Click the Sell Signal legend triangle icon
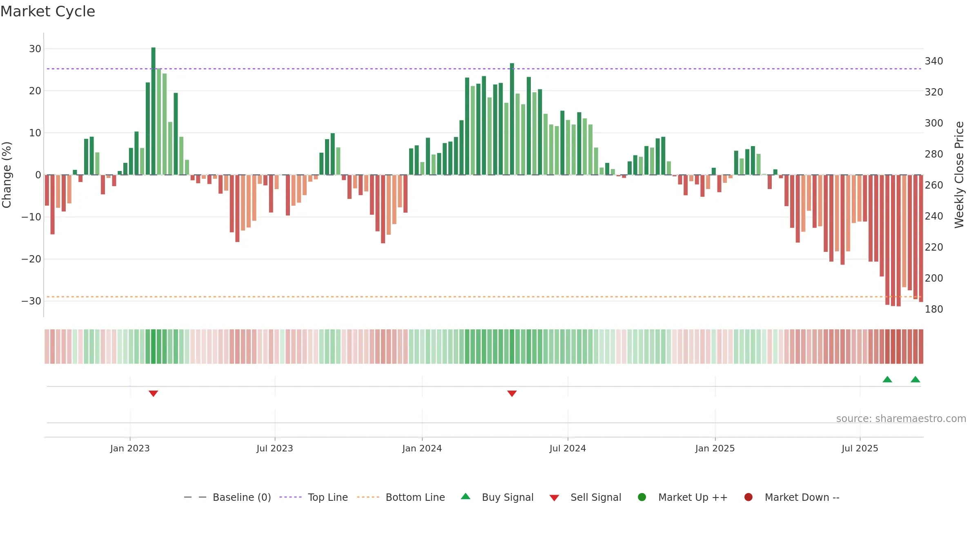The image size is (980, 551). pyautogui.click(x=554, y=498)
